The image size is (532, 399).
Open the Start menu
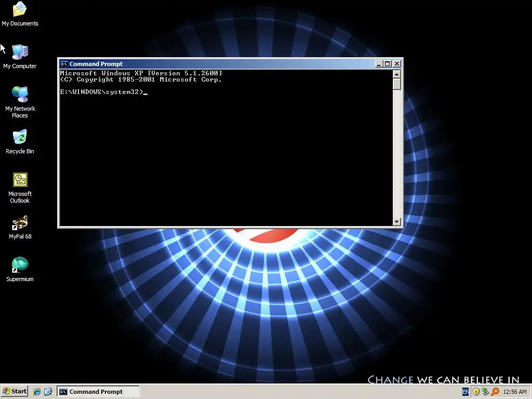point(14,391)
